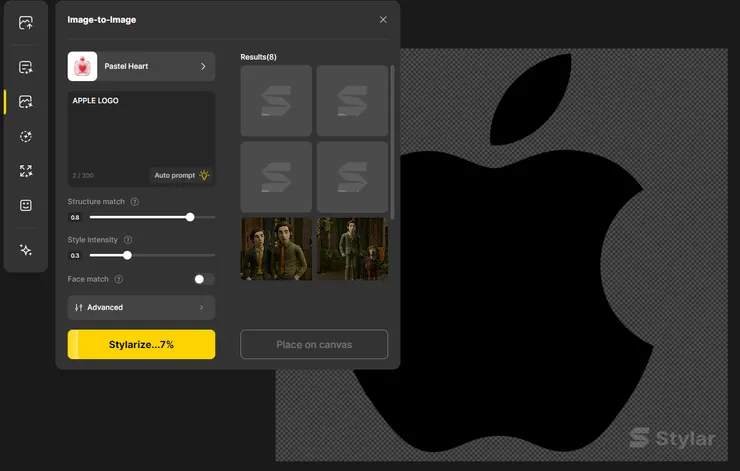Click the 2 / 200 character counter

coord(83,176)
